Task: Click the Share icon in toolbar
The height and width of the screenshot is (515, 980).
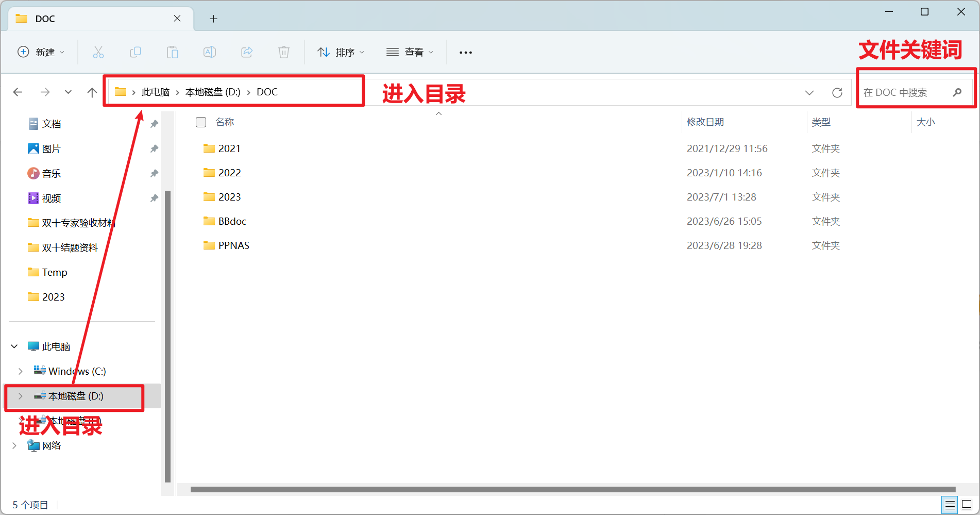Action: click(x=247, y=52)
